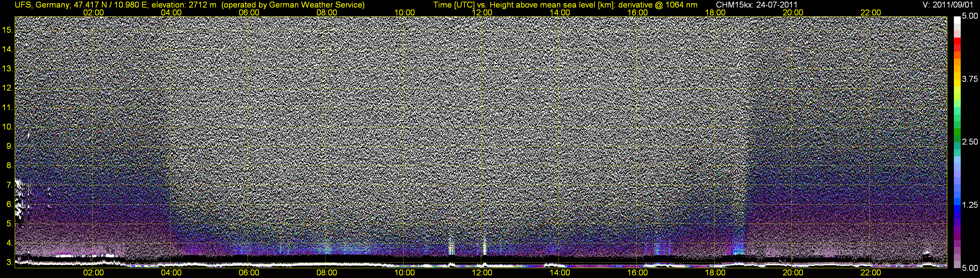Click the '11.' height axis label
The image size is (980, 278).
click(x=8, y=108)
